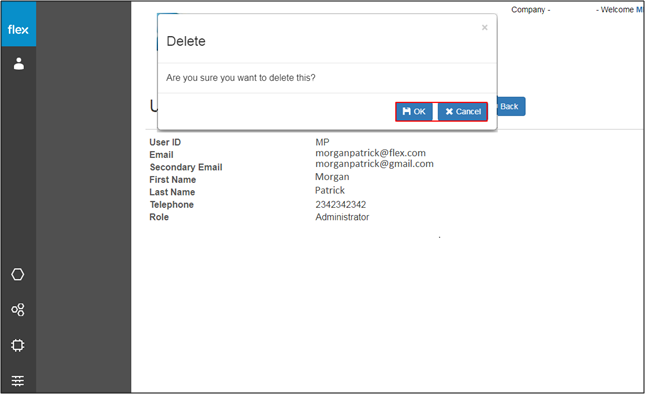Select the hexagon icon in sidebar

[x=18, y=274]
